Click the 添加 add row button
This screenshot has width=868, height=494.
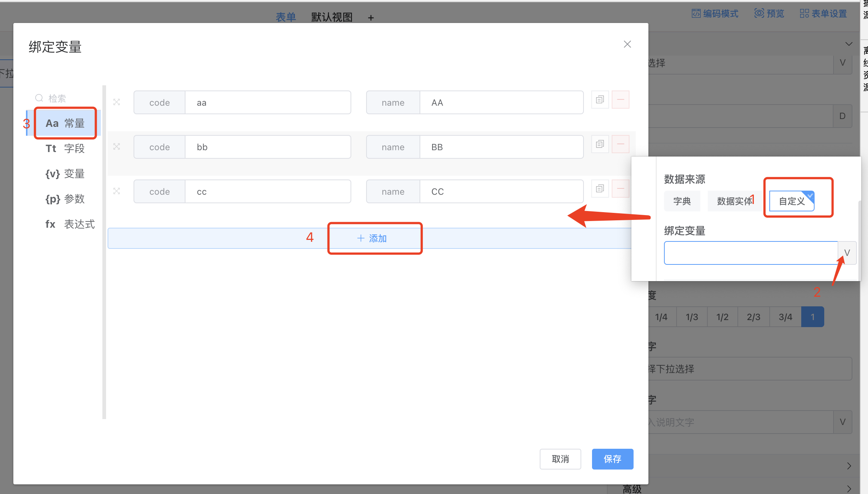[x=372, y=238]
